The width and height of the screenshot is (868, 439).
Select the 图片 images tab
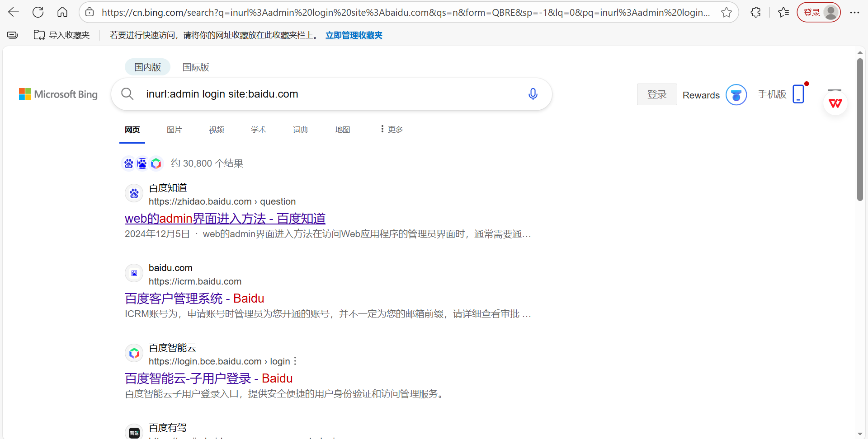point(174,130)
